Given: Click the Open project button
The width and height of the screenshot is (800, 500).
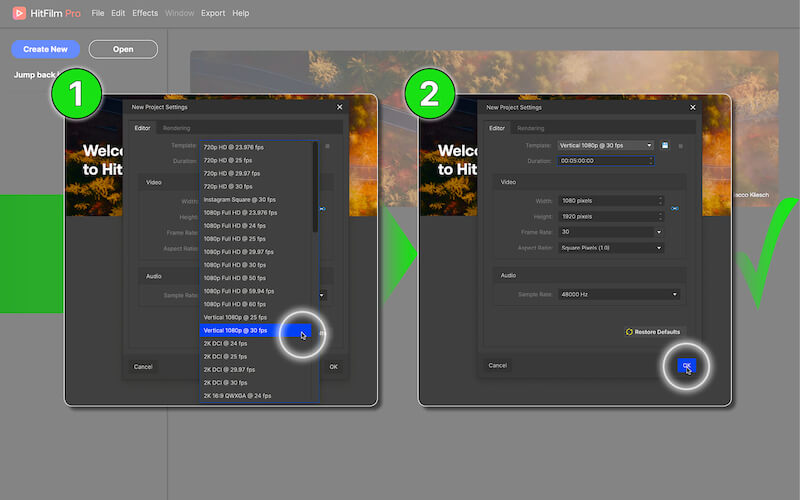Looking at the screenshot, I should pos(123,49).
